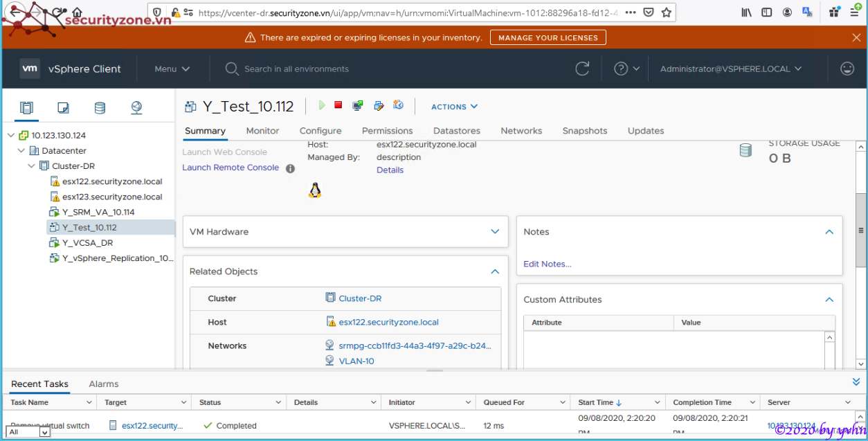Click MANAGE YOUR LICENSES button
The width and height of the screenshot is (868, 441).
pyautogui.click(x=548, y=37)
